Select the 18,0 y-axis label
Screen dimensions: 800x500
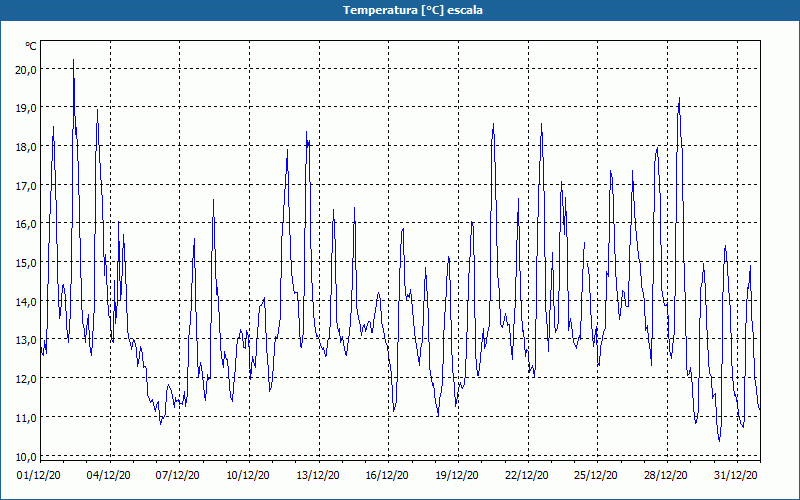[x=26, y=147]
